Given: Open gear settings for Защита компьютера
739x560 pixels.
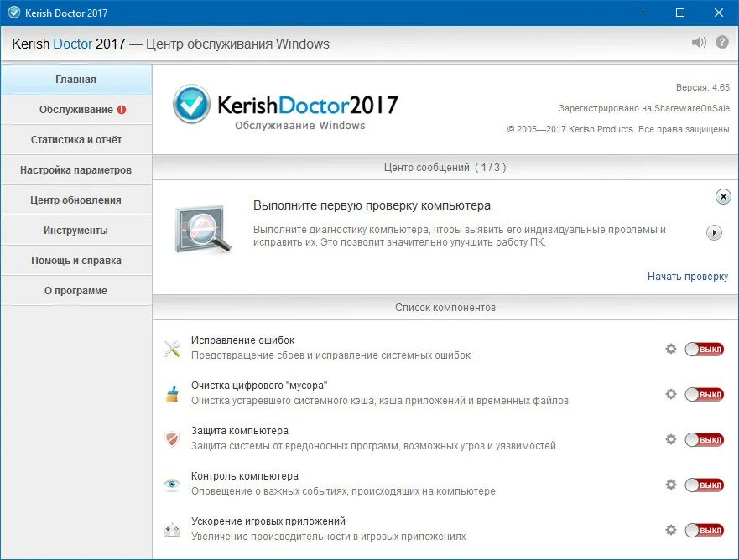Looking at the screenshot, I should tap(671, 439).
